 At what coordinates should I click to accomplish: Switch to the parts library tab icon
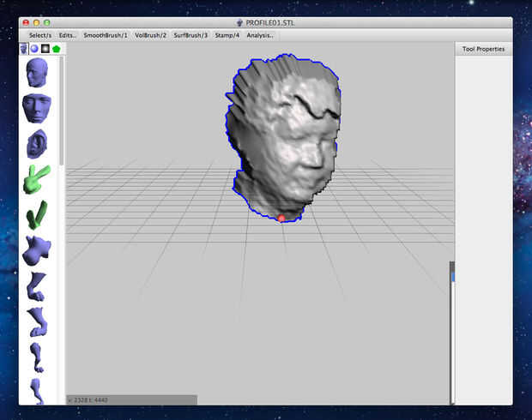[x=24, y=49]
